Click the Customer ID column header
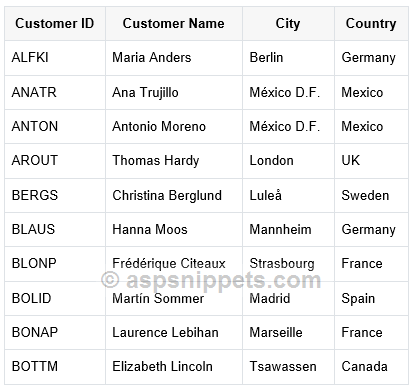This screenshot has height=391, width=414. [55, 24]
